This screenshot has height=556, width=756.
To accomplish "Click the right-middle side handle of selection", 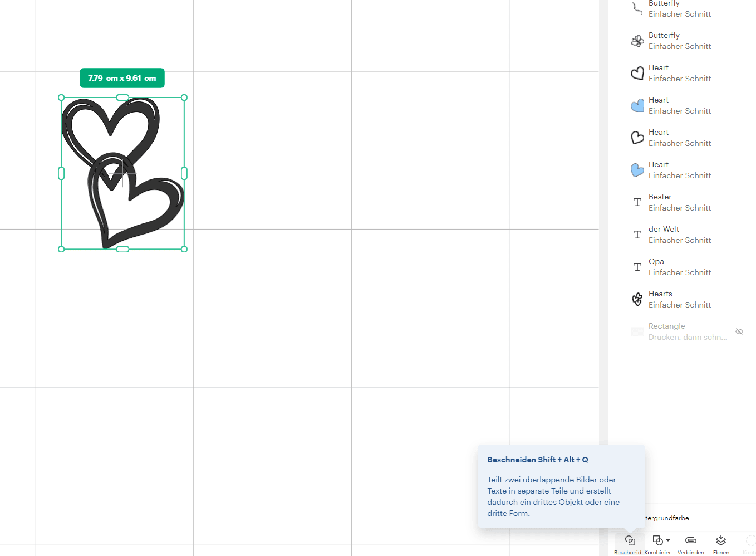I will click(184, 173).
